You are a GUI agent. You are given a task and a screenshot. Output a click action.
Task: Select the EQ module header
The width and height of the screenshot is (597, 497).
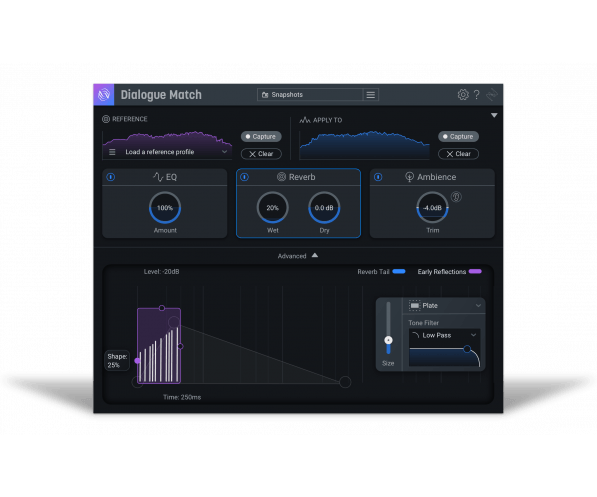point(165,177)
